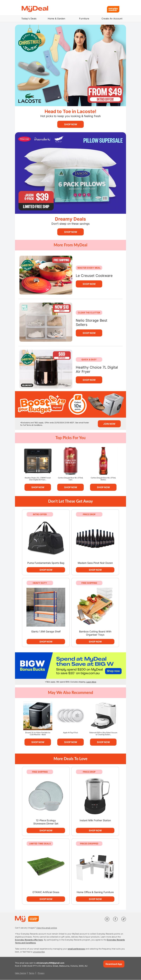This screenshot has width=141, height=980.
Task: Click the MyDeal logo in header
Action: click(x=35, y=8)
